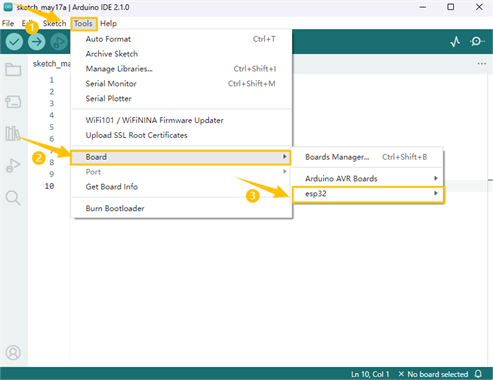Open the Serial Plotter toolbar icon
The image size is (493, 380).
pos(455,42)
